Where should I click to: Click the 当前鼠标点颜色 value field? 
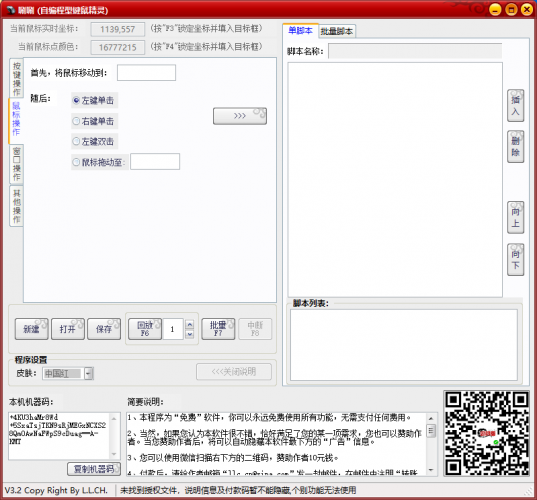[118, 47]
